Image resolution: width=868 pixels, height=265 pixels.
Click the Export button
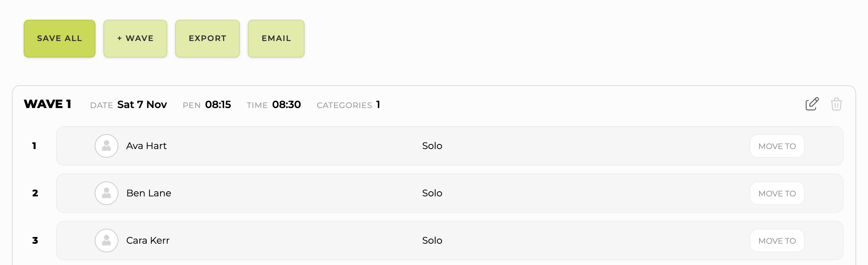pos(208,39)
